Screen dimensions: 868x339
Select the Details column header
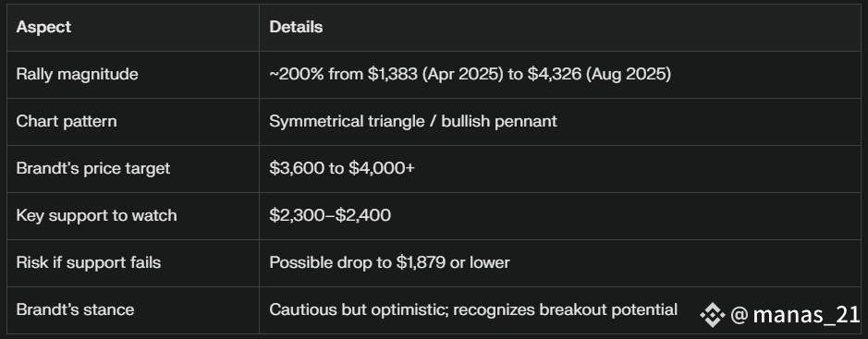pyautogui.click(x=296, y=27)
